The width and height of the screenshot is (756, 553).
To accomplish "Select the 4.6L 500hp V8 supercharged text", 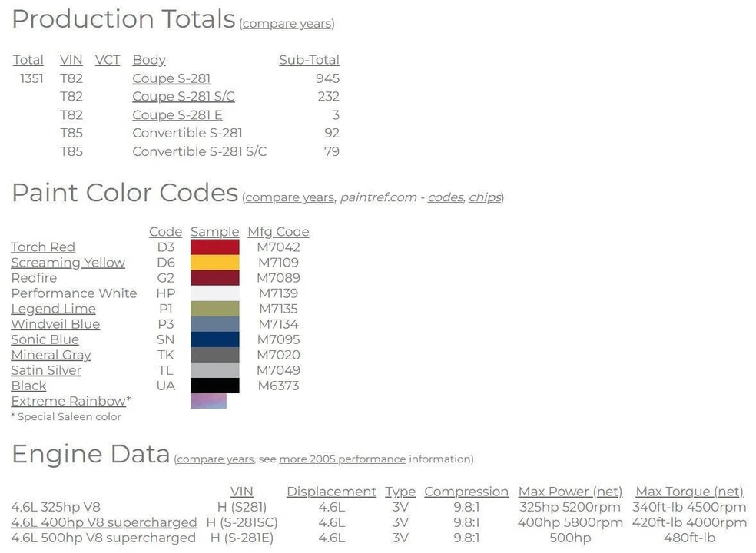I will 103,538.
